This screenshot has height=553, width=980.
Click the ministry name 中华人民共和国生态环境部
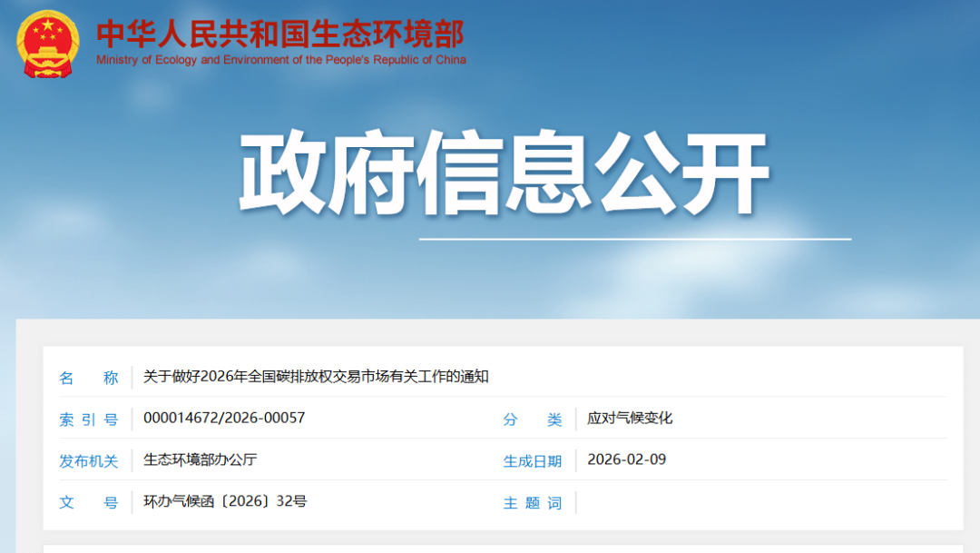281,32
